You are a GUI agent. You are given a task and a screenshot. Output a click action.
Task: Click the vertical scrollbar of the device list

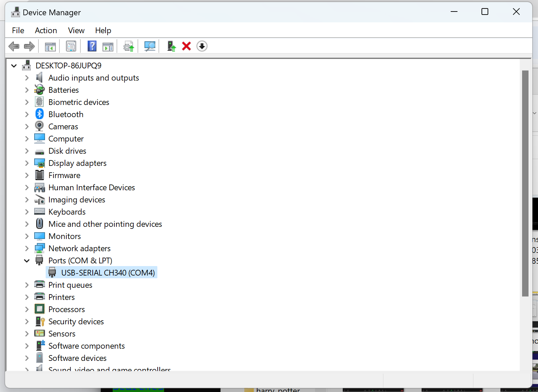point(525,183)
